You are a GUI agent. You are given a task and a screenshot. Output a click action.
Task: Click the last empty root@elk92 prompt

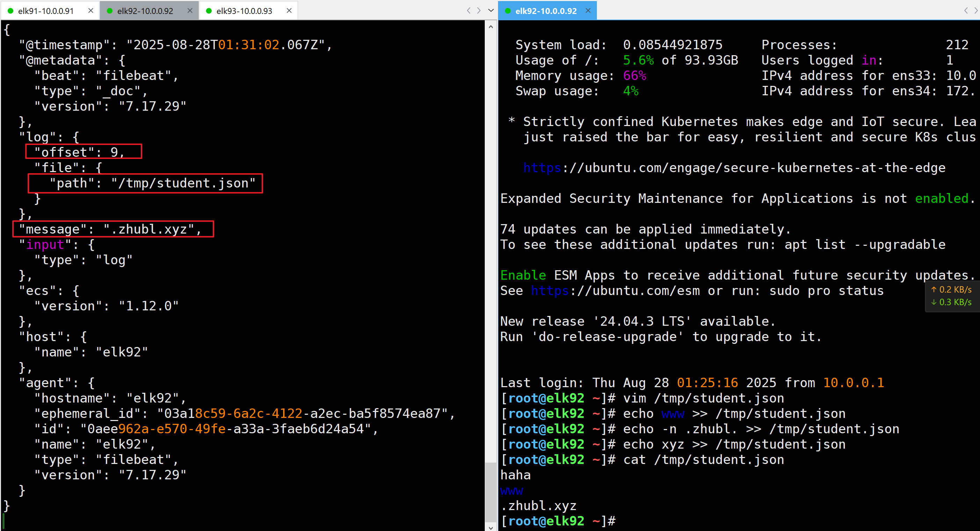558,521
